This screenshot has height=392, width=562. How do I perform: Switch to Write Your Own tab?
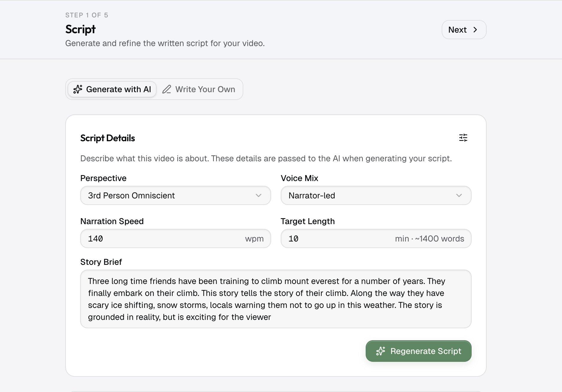pos(199,89)
